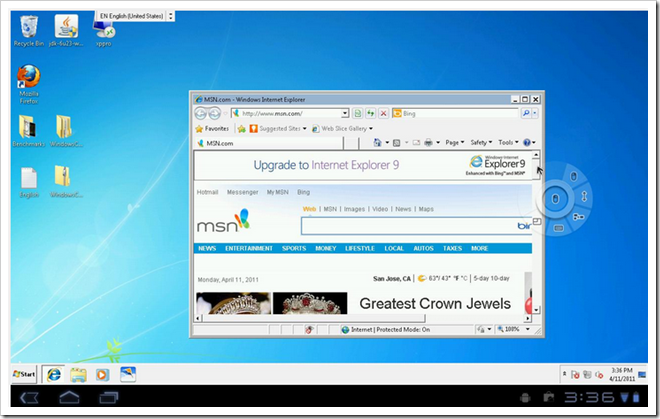Open the NEWS navigation tab

point(207,248)
